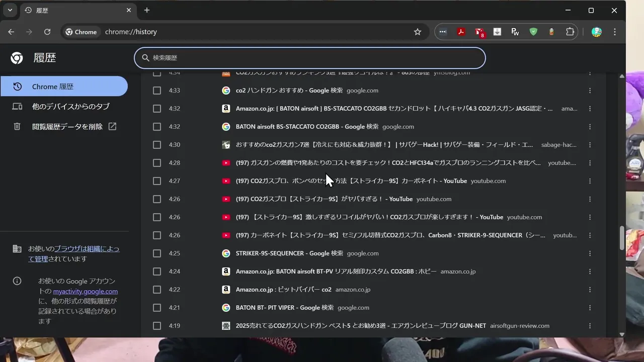Check the box for 4:33 co2 ハンドガン entry
Screen dimensions: 644x362
click(x=157, y=90)
